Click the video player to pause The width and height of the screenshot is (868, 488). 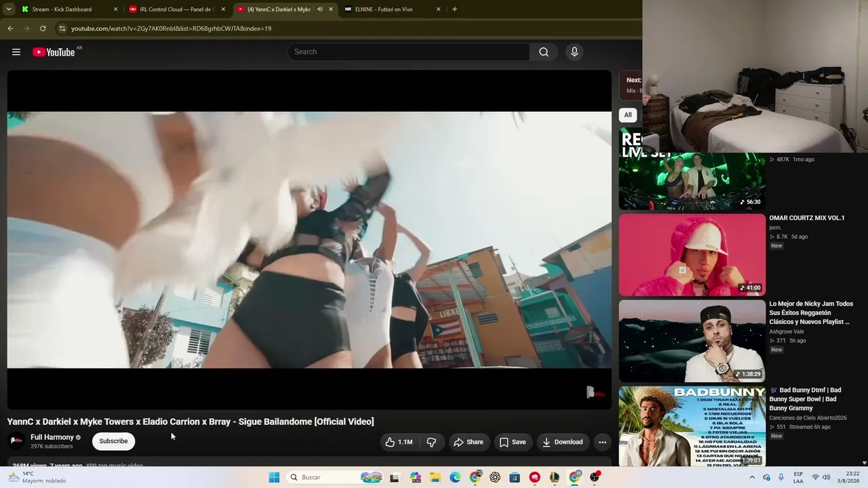pyautogui.click(x=309, y=240)
